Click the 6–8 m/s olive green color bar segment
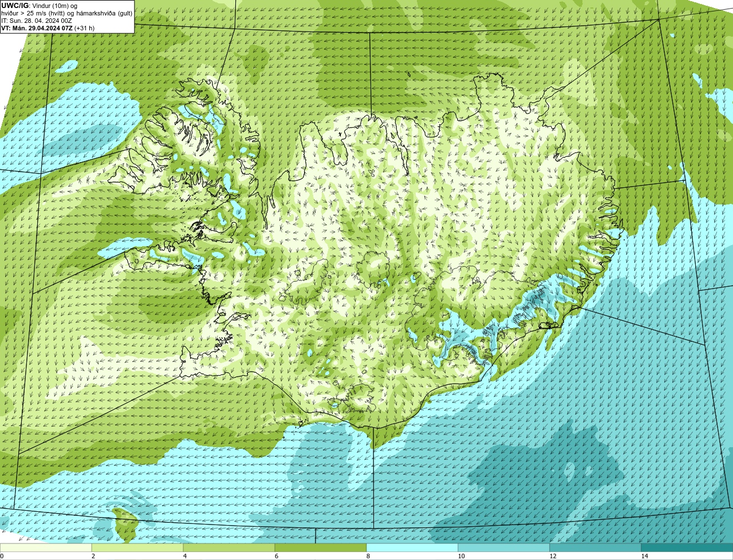The image size is (733, 560). (321, 547)
